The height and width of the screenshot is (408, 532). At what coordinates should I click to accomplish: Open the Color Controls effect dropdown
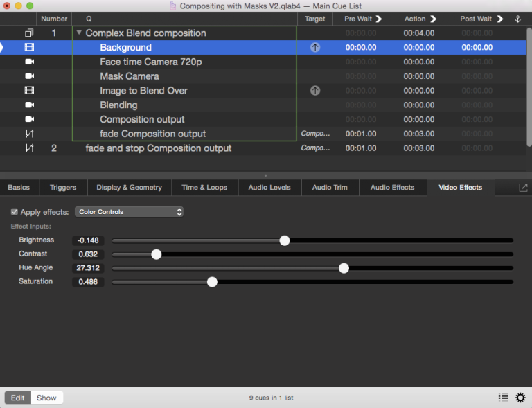(130, 212)
